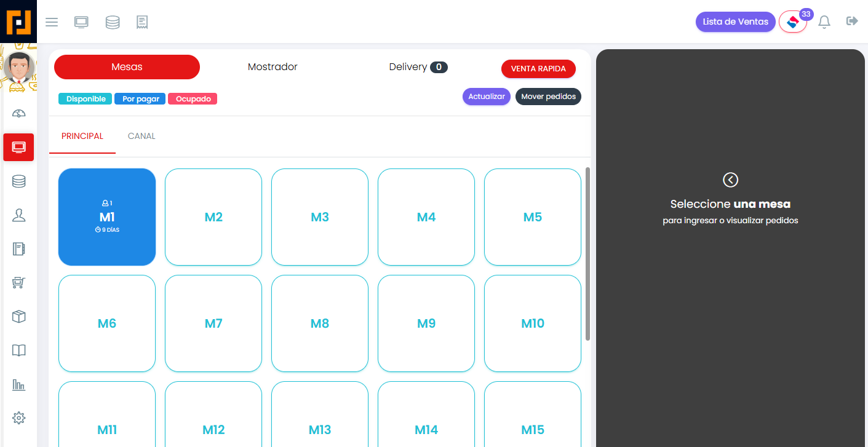Select the blue table M1
This screenshot has height=447, width=868.
coord(107,217)
